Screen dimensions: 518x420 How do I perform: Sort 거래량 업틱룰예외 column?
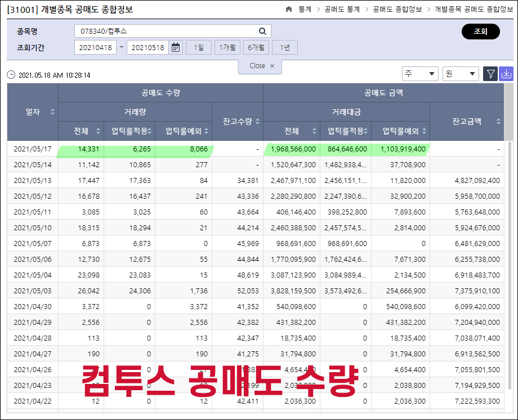point(207,131)
